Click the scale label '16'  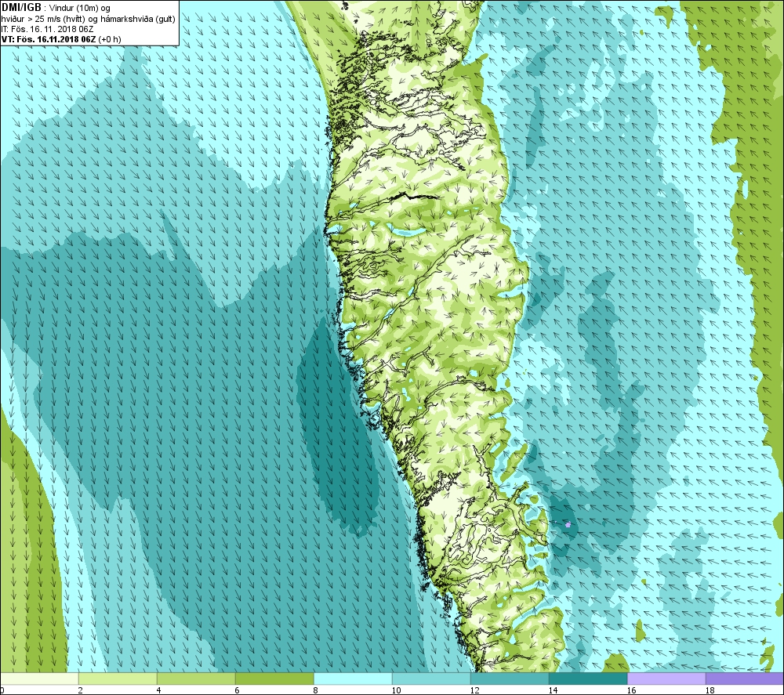(632, 690)
